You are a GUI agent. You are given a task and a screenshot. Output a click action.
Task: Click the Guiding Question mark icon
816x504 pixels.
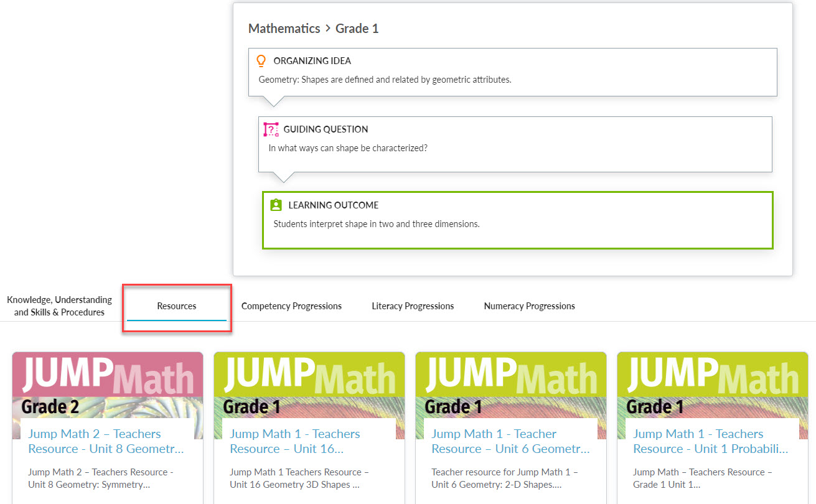271,129
